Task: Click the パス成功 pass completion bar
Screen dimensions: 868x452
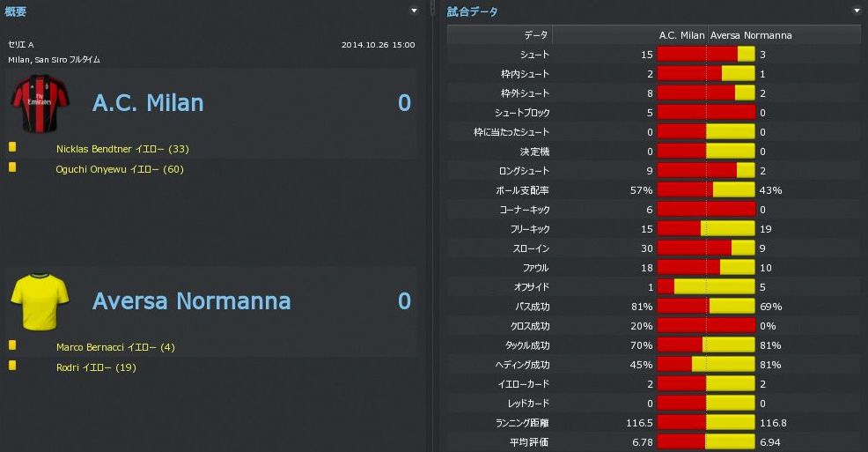Action: 705,307
